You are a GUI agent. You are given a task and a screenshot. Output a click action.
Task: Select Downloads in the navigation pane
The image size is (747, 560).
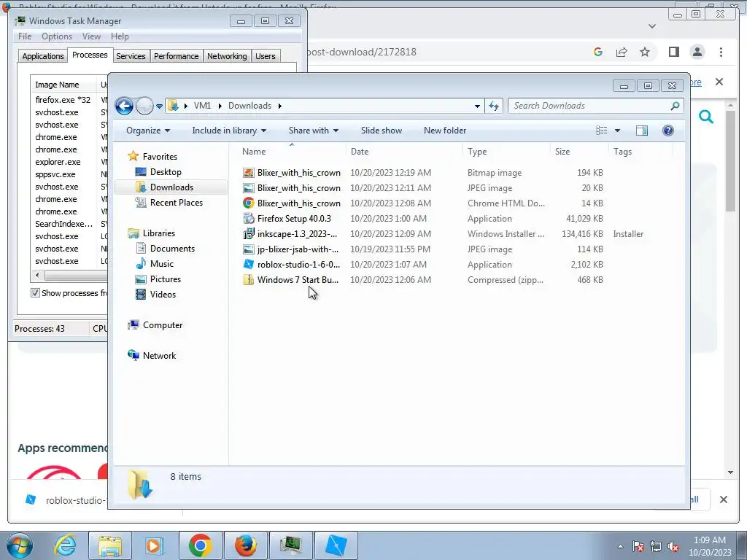pos(171,187)
